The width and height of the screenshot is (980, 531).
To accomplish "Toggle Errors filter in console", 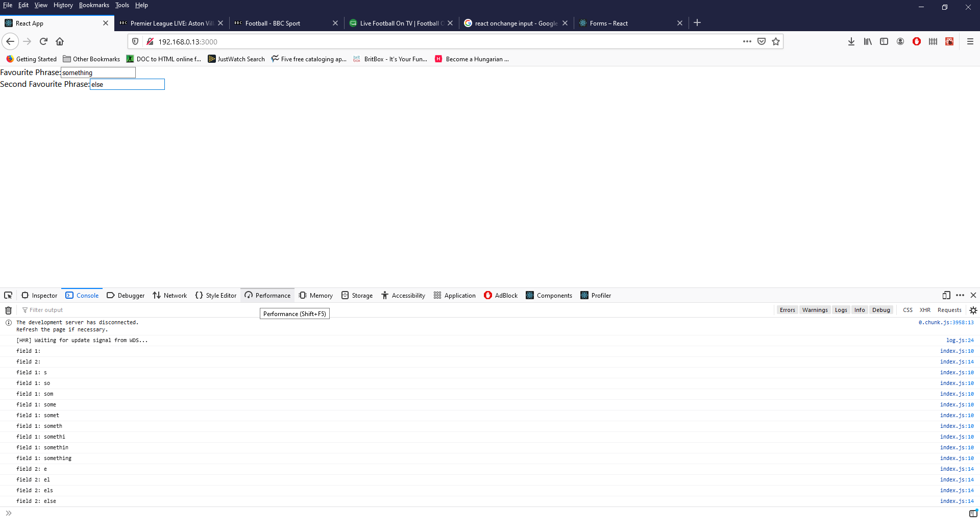I will pos(787,310).
